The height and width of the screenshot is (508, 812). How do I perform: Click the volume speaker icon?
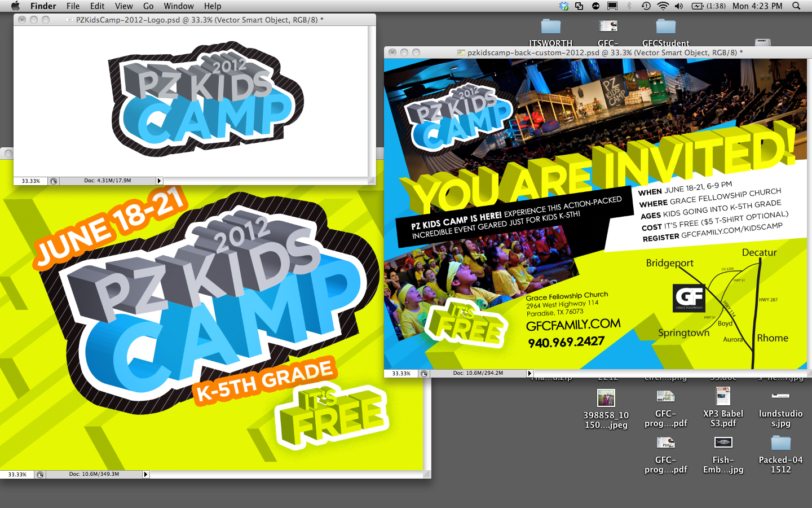pos(679,6)
